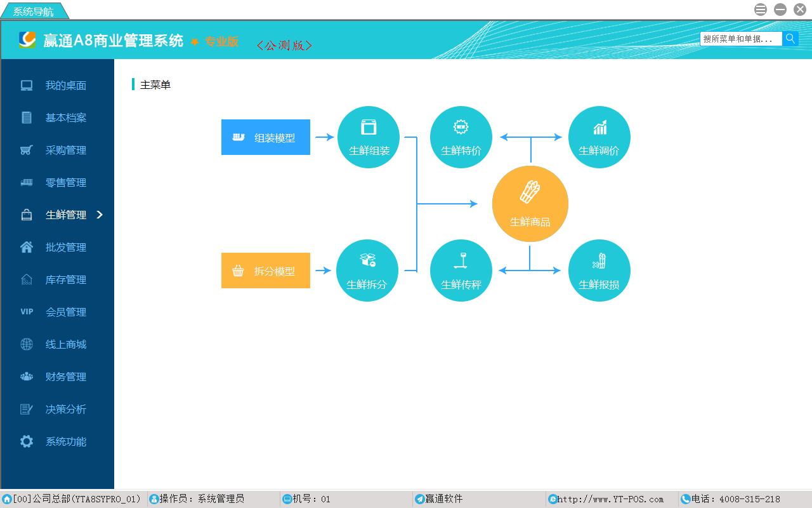Go to 采购管理 sidebar item
Viewport: 812px width, 508px height.
(x=65, y=150)
